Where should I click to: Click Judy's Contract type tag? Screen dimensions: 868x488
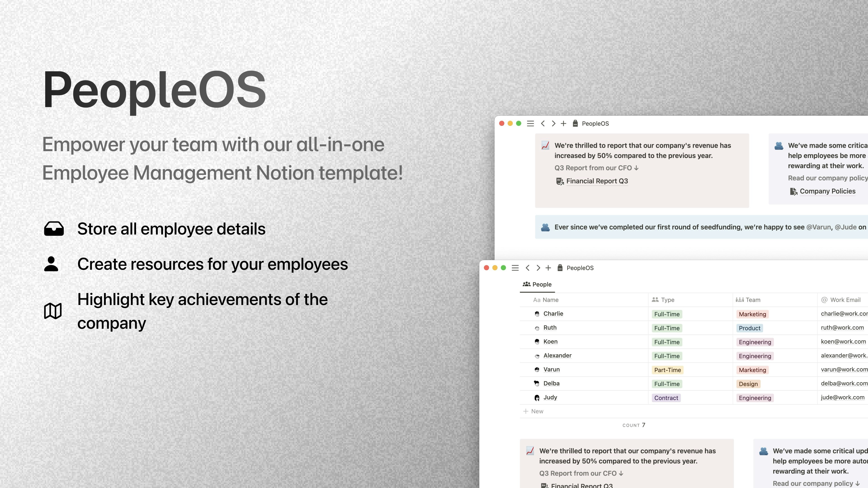[666, 398]
